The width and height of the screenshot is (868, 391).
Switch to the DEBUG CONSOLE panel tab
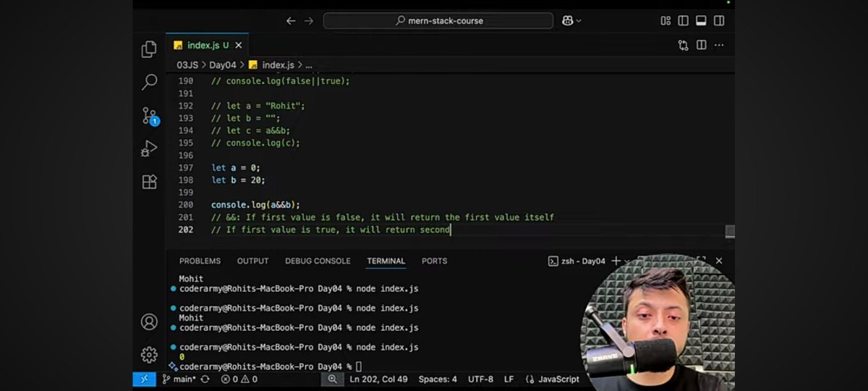[x=318, y=261]
